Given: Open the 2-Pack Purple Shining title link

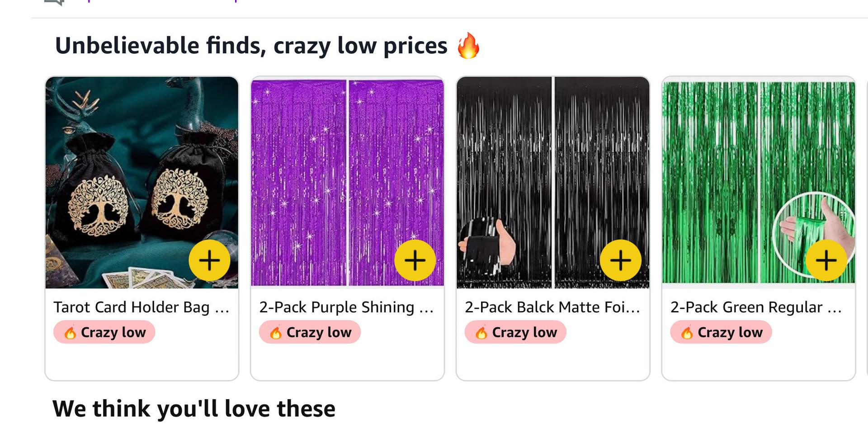Looking at the screenshot, I should tap(347, 307).
